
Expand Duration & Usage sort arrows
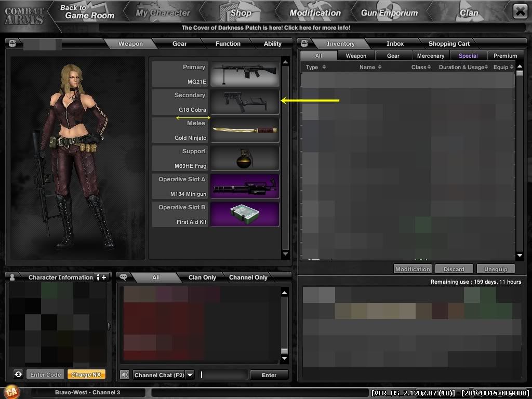coord(486,67)
